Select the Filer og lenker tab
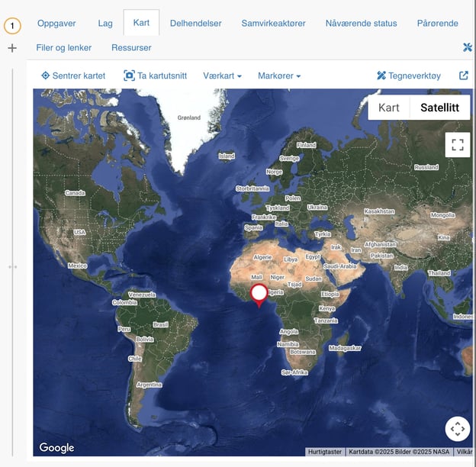The image size is (476, 467). click(x=64, y=47)
